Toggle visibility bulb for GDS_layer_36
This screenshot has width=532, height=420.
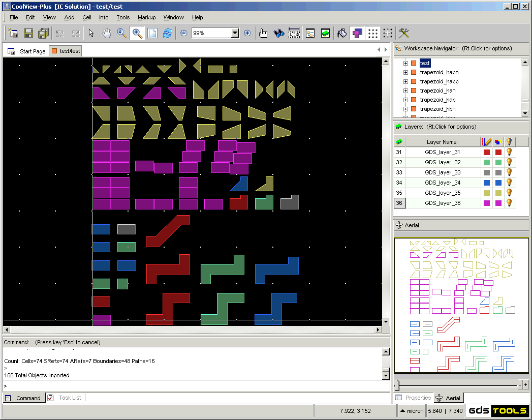point(509,203)
